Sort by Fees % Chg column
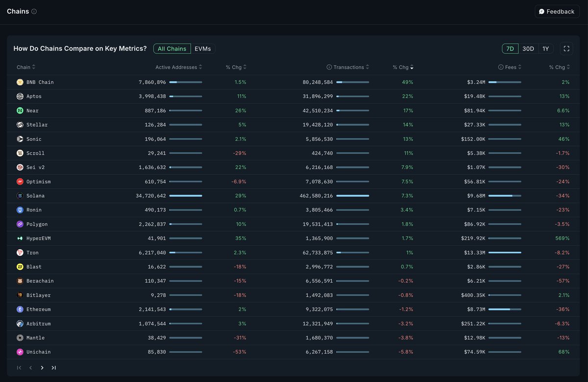This screenshot has width=588, height=382. point(559,67)
